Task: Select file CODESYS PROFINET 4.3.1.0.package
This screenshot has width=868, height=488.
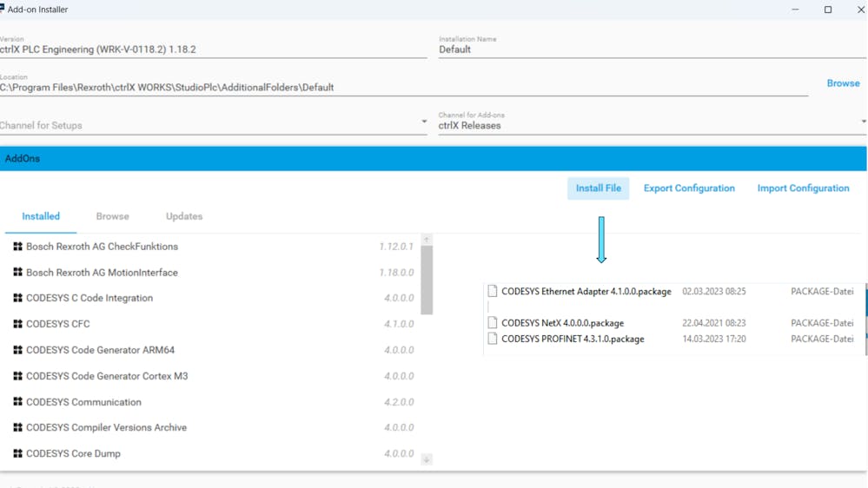Action: pos(573,340)
